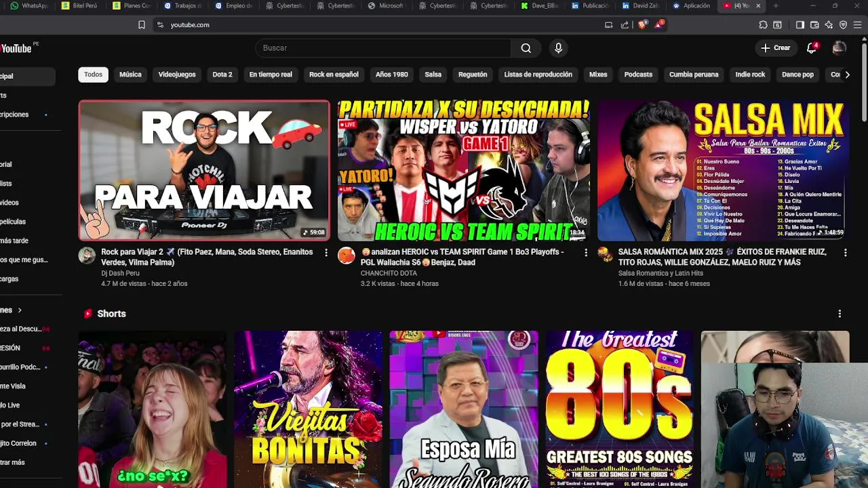868x488 pixels.
Task: Play the Rock Para Viajar thumbnail
Action: tap(204, 170)
